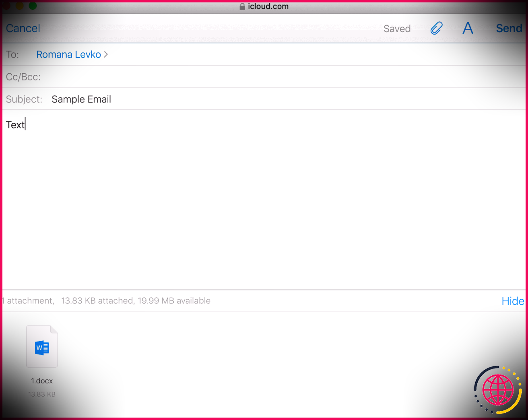The height and width of the screenshot is (420, 528).
Task: Send the email
Action: coord(509,28)
